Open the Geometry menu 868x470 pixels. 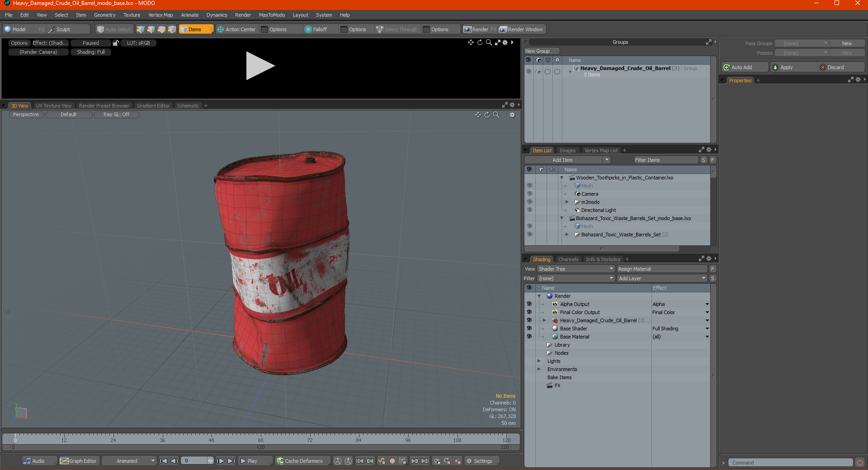(x=104, y=15)
